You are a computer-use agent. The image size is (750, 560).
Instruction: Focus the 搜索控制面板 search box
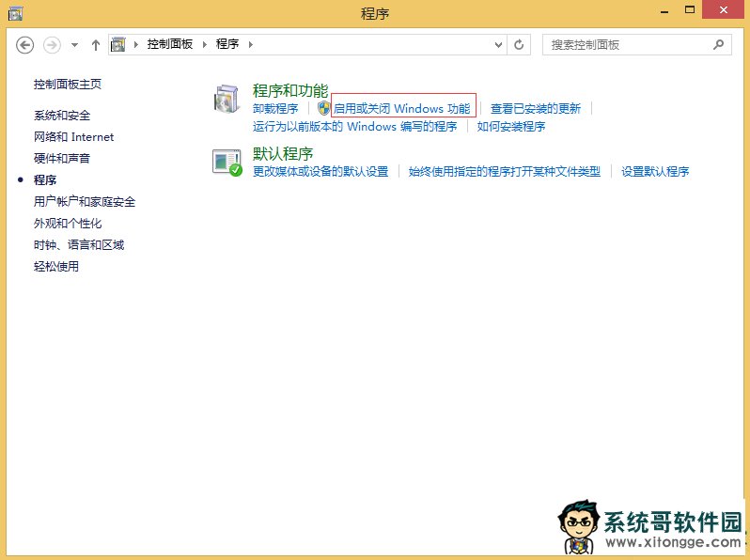click(636, 45)
